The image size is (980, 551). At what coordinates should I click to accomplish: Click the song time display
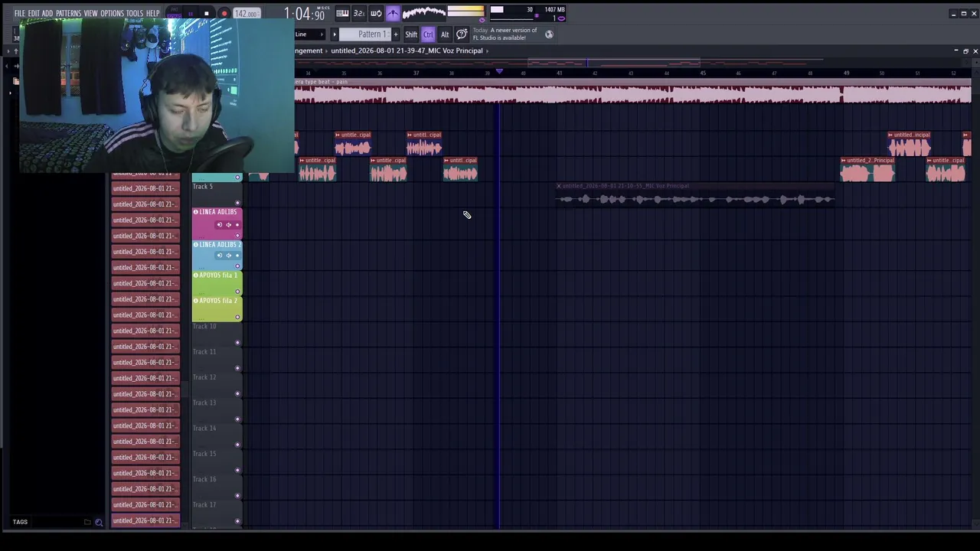point(304,14)
